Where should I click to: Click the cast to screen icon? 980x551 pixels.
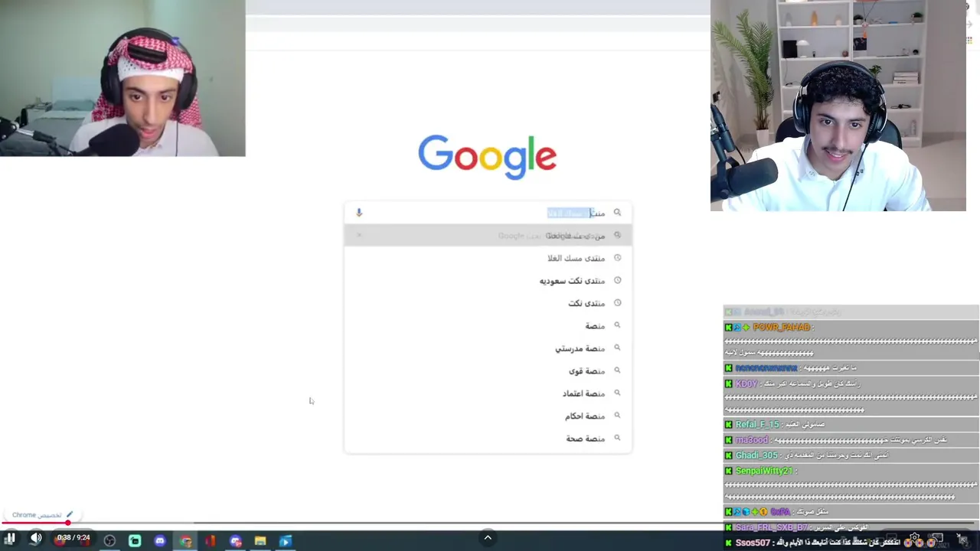(x=938, y=539)
